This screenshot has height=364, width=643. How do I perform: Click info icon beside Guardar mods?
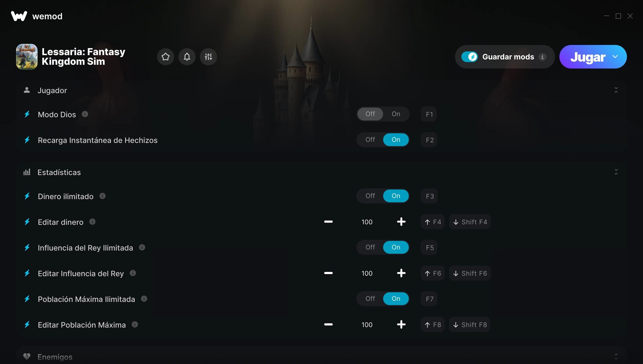(543, 57)
